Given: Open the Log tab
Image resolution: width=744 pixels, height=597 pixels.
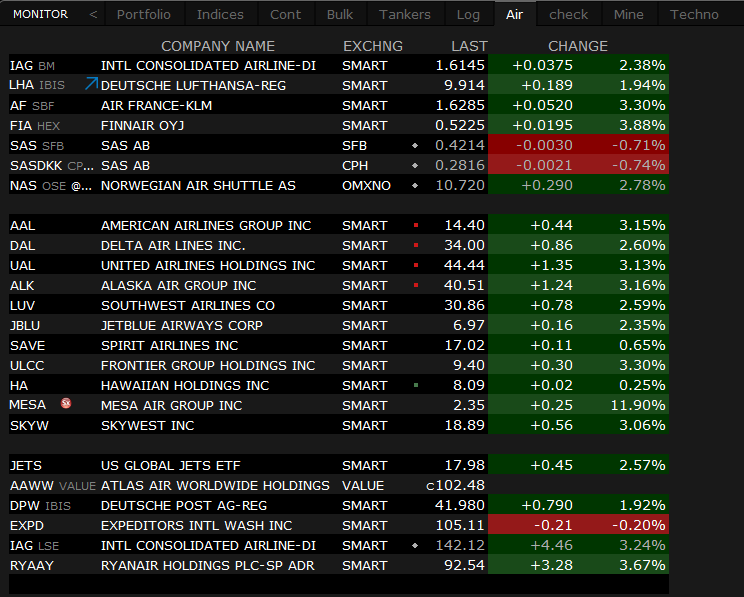Looking at the screenshot, I should click(x=468, y=14).
